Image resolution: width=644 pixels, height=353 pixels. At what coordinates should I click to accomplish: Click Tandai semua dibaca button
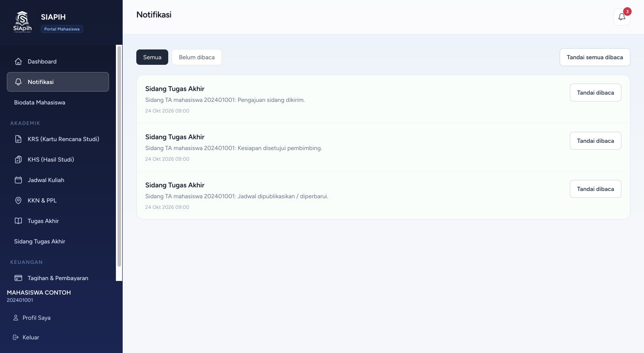(595, 57)
